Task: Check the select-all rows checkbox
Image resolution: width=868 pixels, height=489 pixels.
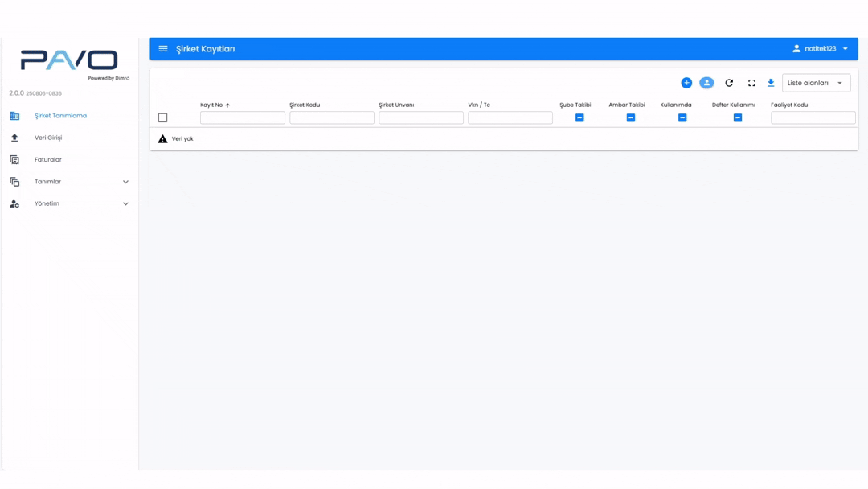Action: pos(162,117)
